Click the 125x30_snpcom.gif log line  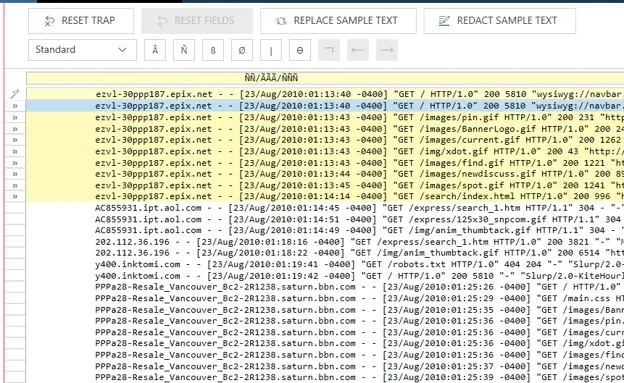click(325, 219)
